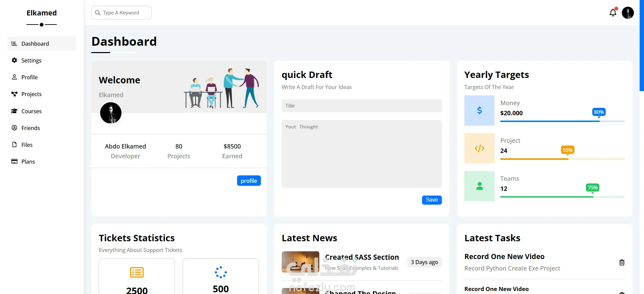
Task: Click the 500 tickets number
Action: click(221, 289)
